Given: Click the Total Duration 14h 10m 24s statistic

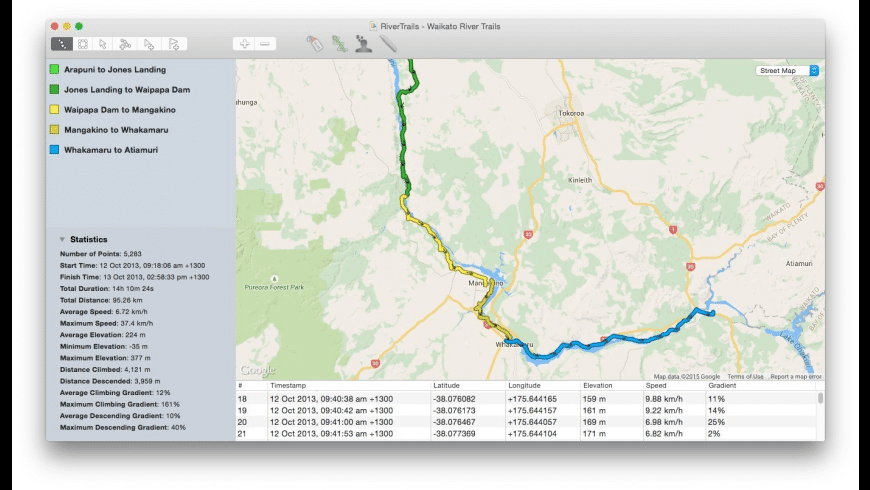Looking at the screenshot, I should 107,288.
